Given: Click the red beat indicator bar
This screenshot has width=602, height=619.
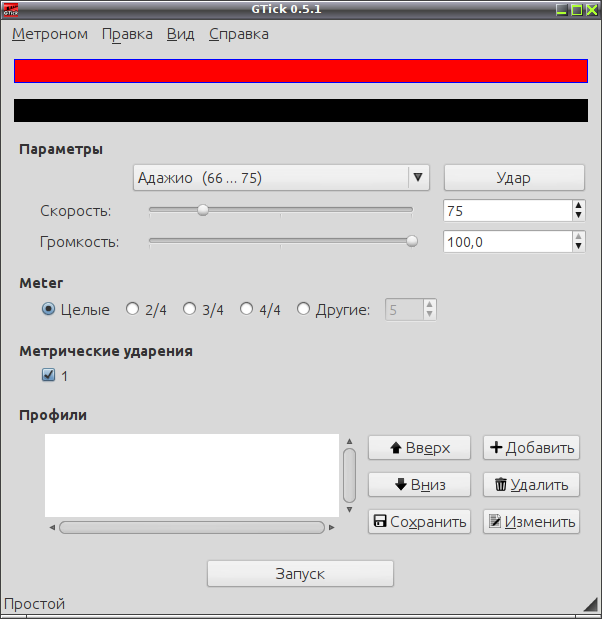Looking at the screenshot, I should pyautogui.click(x=301, y=71).
